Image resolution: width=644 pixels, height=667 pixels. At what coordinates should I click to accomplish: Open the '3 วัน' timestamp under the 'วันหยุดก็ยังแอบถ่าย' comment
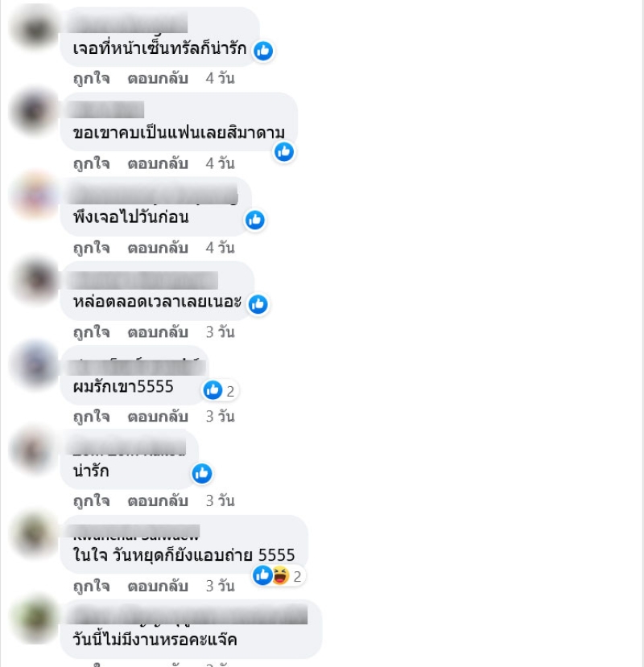(x=220, y=586)
